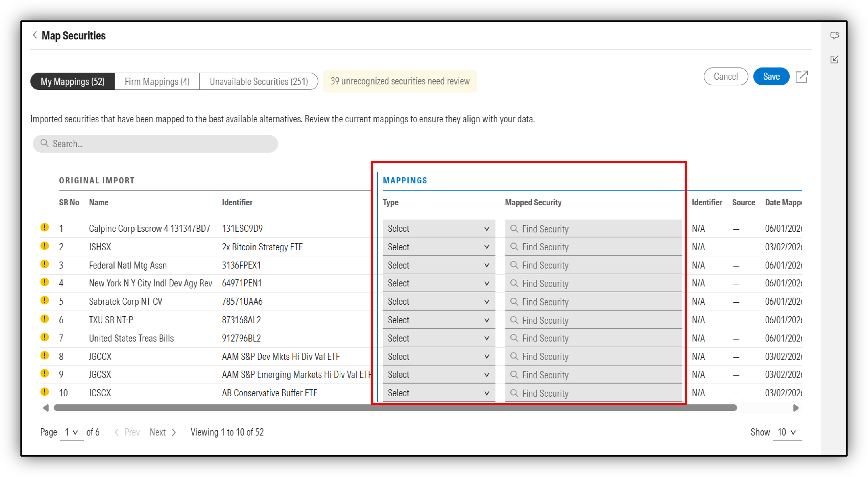Image resolution: width=868 pixels, height=477 pixels.
Task: Open Type Select dropdown for JCSCX row
Action: (x=439, y=393)
